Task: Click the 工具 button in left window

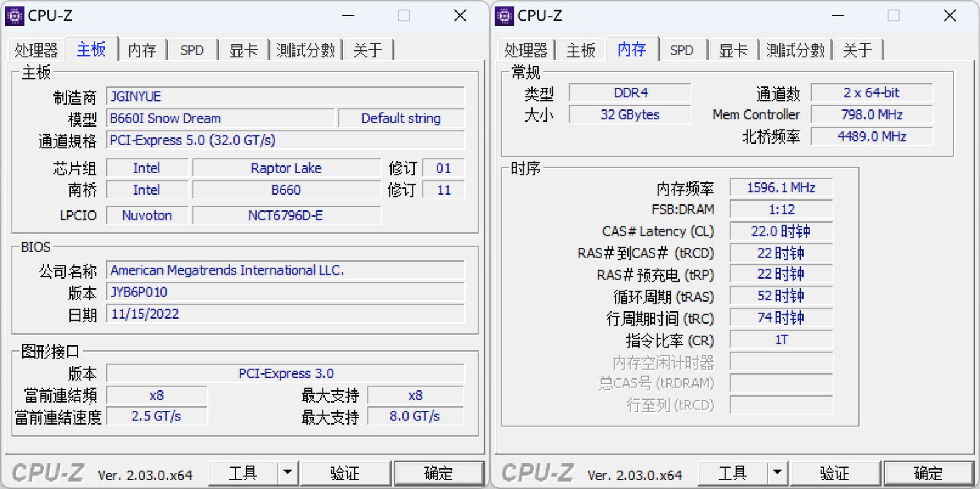Action: click(243, 473)
